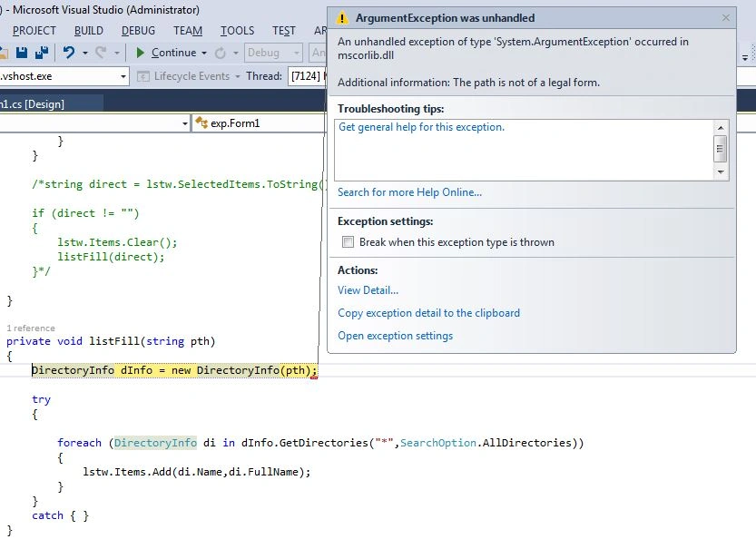Click Copy exception detail to the clipboard
This screenshot has width=756, height=539.
click(428, 313)
